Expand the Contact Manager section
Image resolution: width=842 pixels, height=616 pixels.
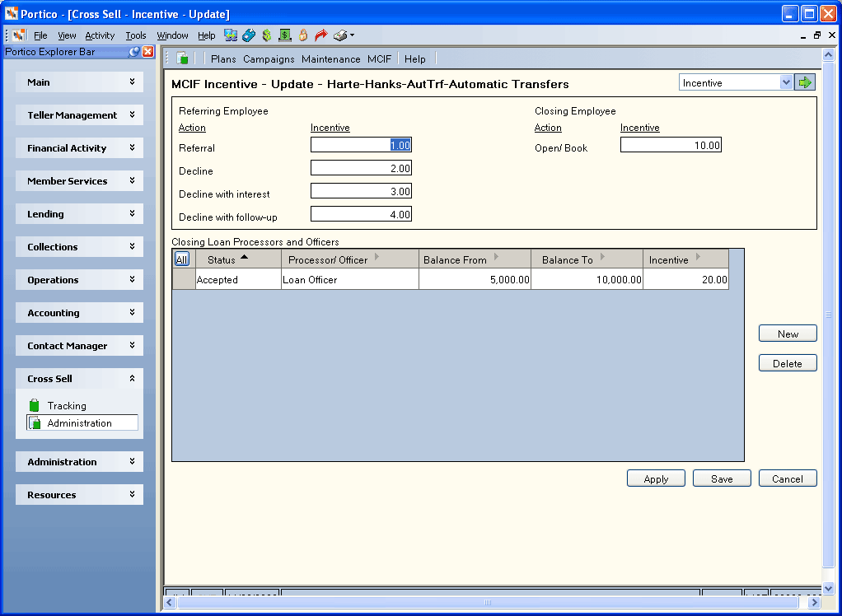[x=79, y=346]
